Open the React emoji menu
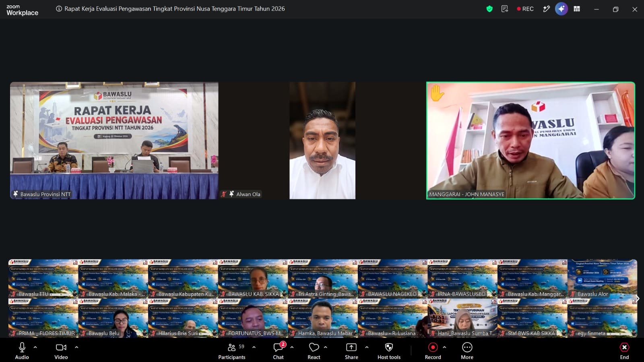This screenshot has width=644, height=362. pos(314,350)
